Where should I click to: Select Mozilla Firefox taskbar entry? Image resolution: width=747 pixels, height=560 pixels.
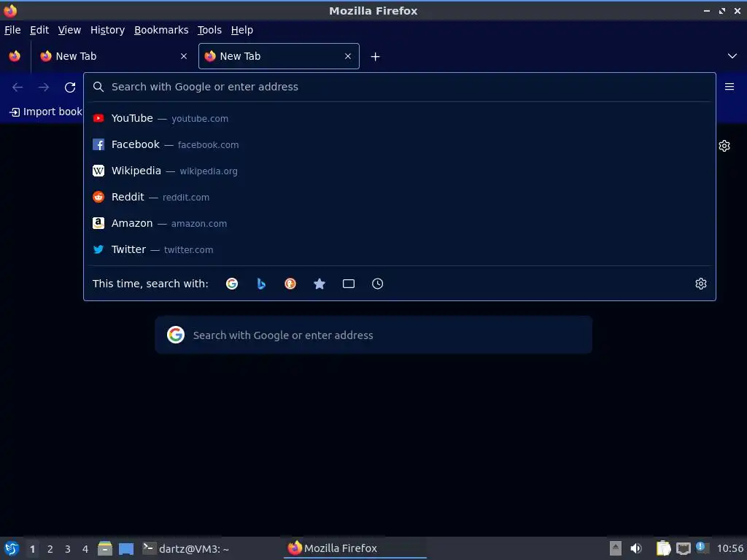pyautogui.click(x=355, y=548)
